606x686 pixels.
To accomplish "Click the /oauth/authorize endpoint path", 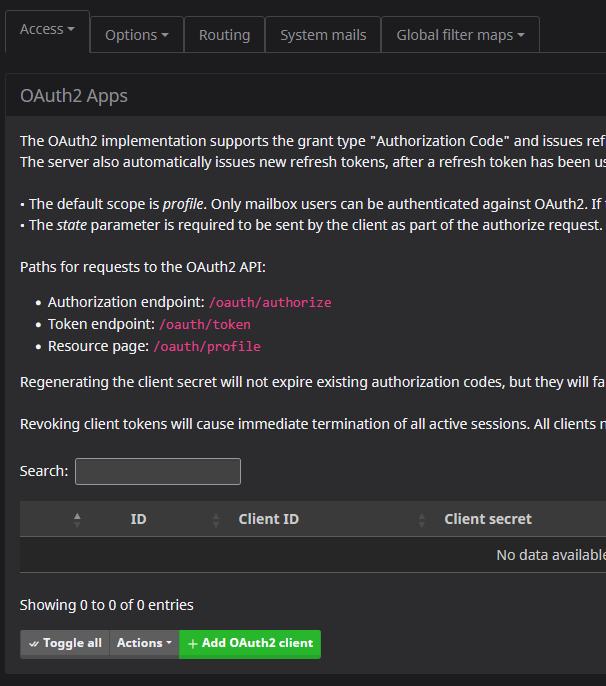I will tap(270, 302).
